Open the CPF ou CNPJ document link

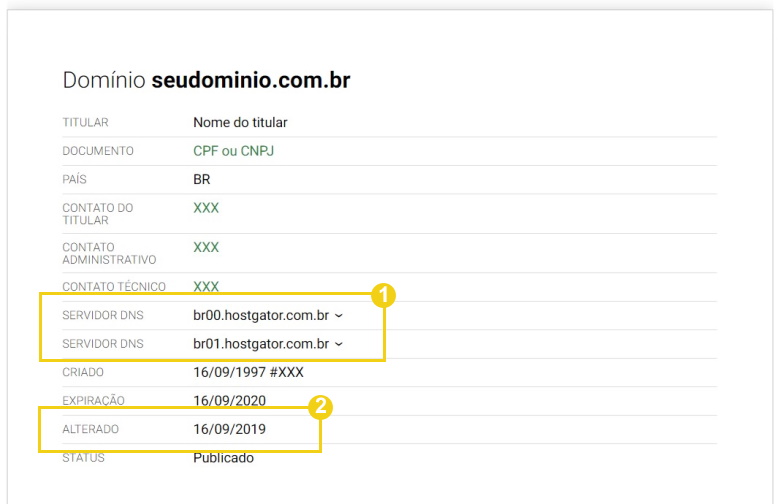[x=233, y=151]
